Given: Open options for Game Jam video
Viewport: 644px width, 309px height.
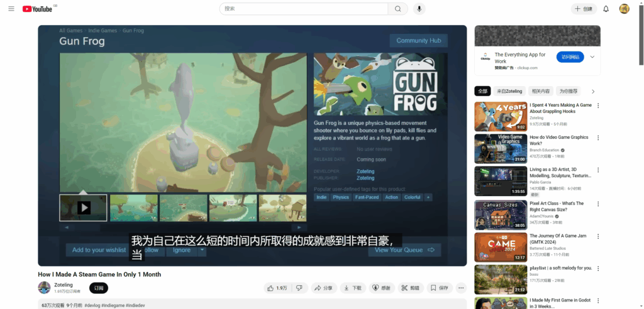Looking at the screenshot, I should coord(598,236).
